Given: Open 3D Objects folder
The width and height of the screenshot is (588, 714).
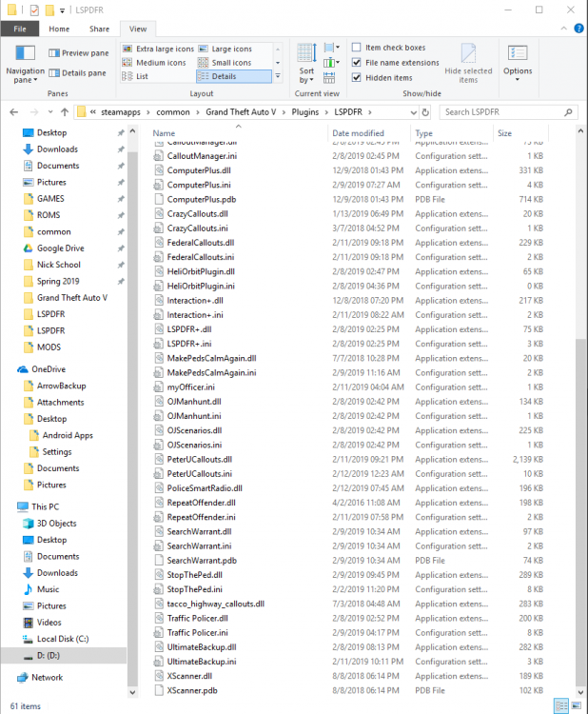Looking at the screenshot, I should (56, 524).
